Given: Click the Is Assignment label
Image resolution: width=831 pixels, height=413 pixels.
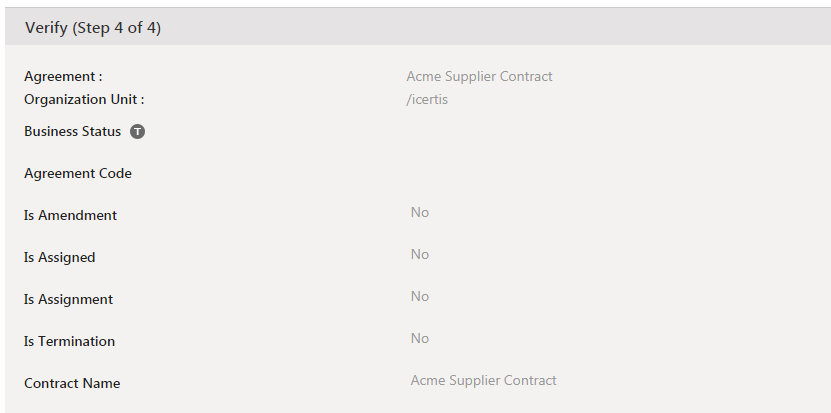Looking at the screenshot, I should click(x=68, y=299).
